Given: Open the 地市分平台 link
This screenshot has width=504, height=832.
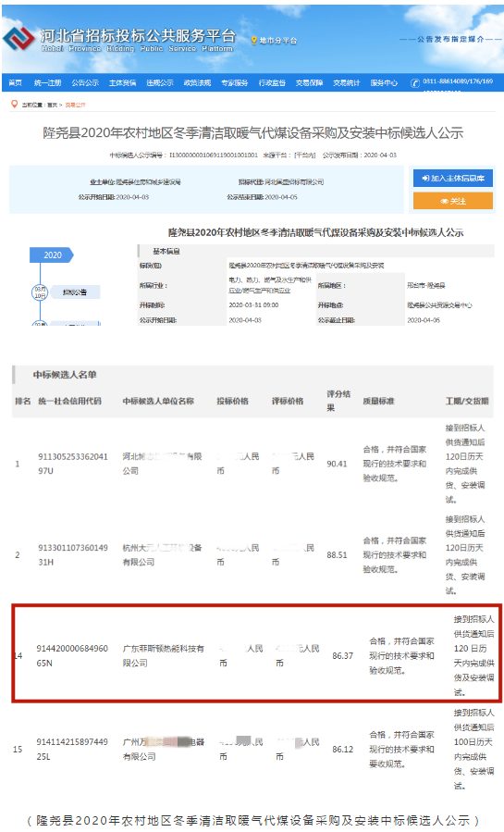Looking at the screenshot, I should coord(278,41).
